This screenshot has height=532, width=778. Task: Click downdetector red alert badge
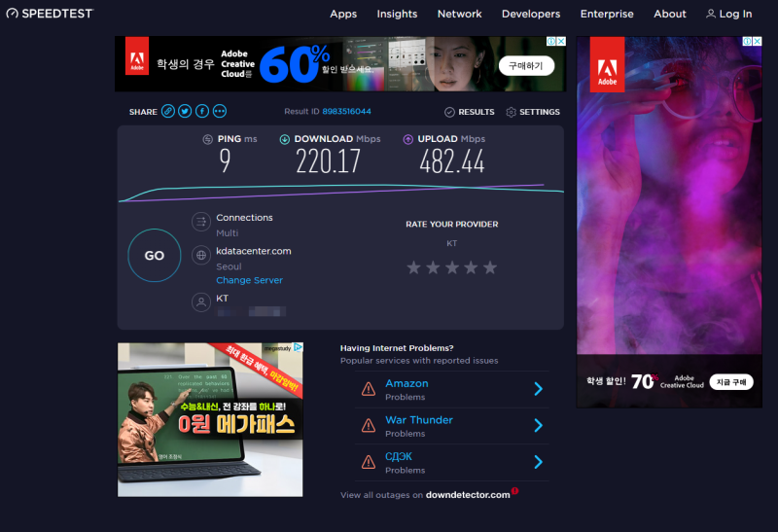pos(515,491)
